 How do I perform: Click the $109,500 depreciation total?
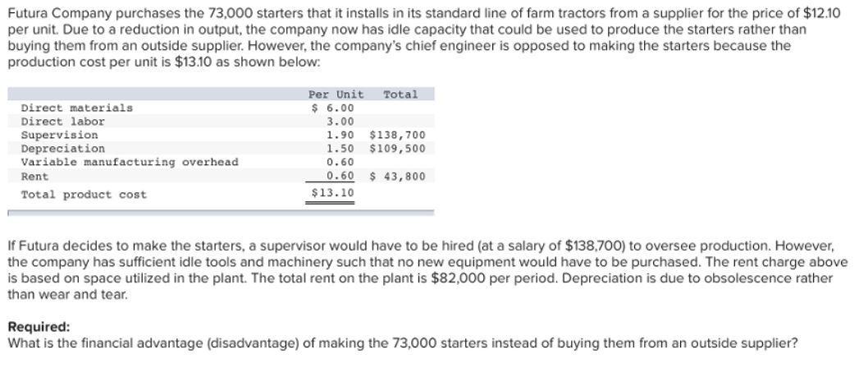(x=397, y=149)
